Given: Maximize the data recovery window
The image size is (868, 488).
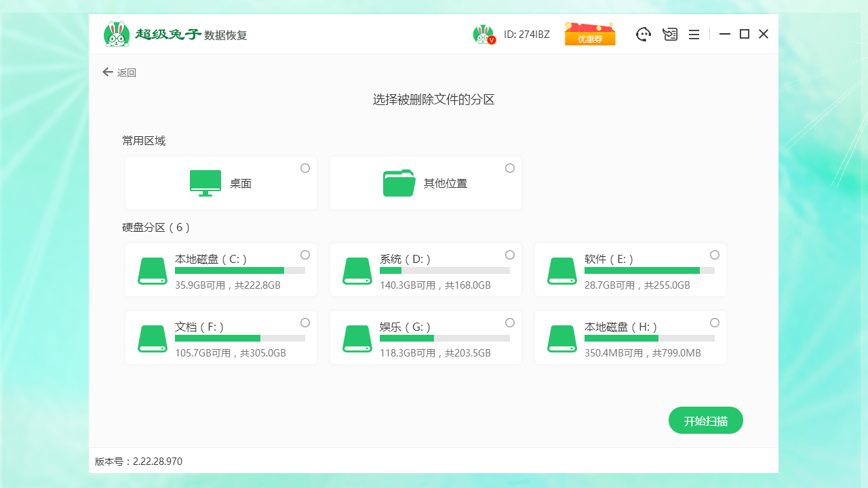Looking at the screenshot, I should tap(745, 34).
